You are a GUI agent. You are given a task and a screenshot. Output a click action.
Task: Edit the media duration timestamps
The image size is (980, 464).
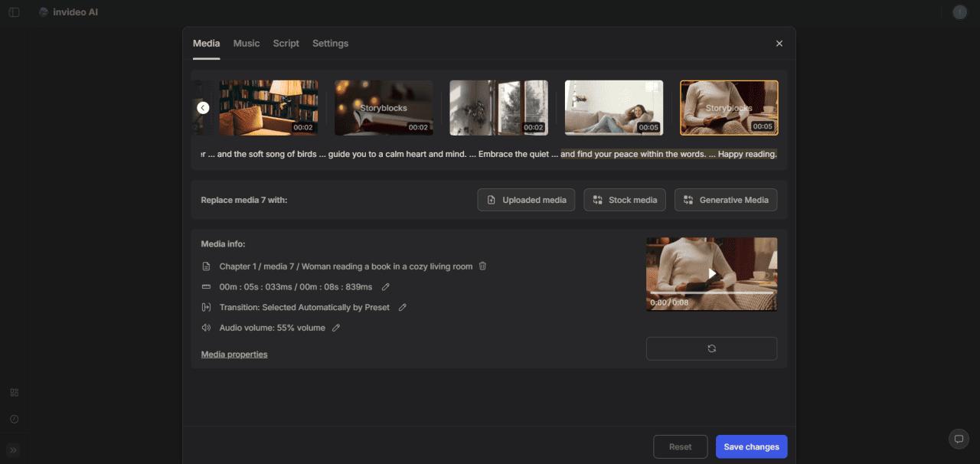click(x=385, y=286)
